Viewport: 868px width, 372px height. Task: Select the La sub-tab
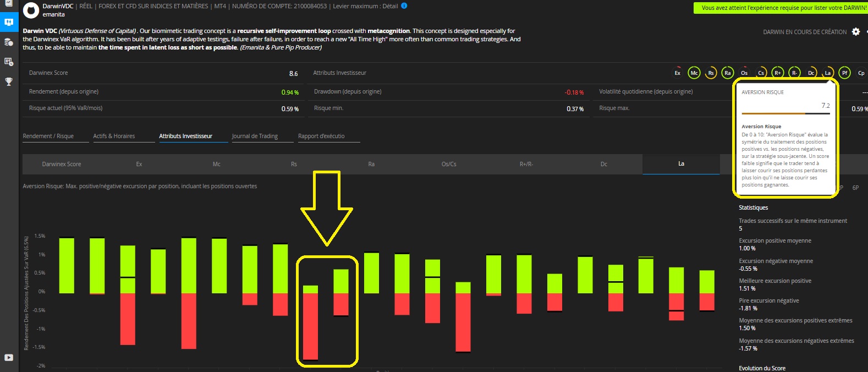681,164
